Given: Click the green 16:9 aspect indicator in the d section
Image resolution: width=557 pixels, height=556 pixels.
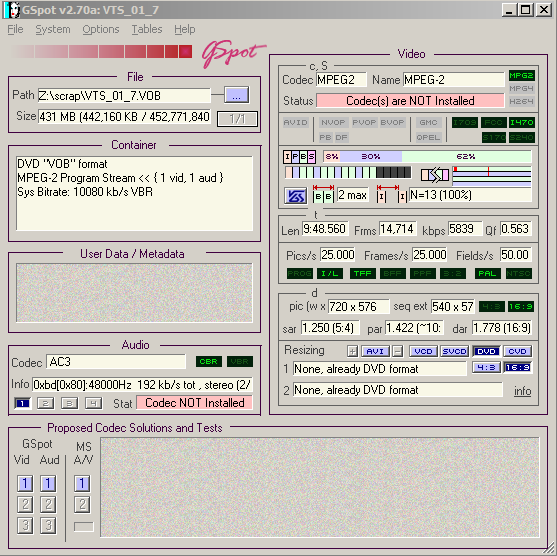Looking at the screenshot, I should 521,307.
